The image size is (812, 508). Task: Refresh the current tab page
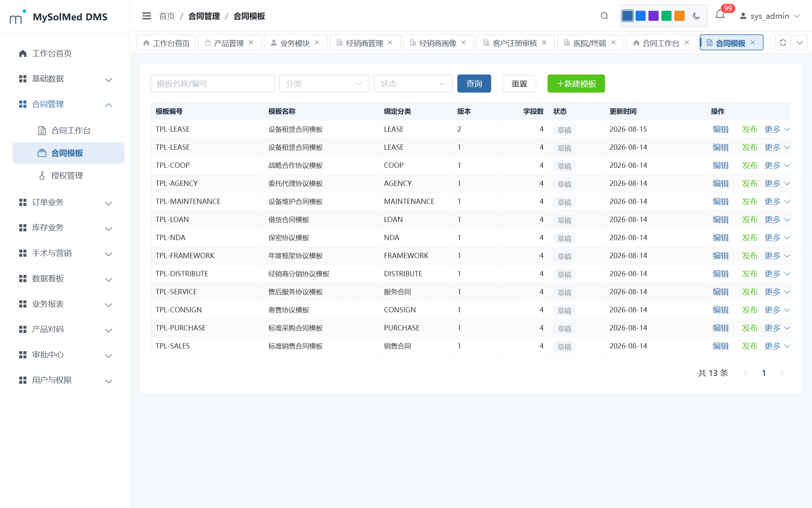point(783,43)
